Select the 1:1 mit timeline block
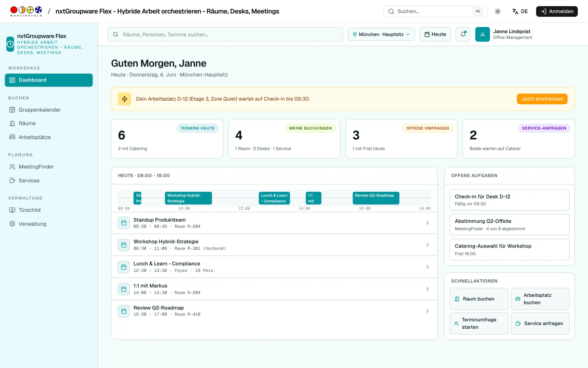This screenshot has width=588, height=368. 313,198
